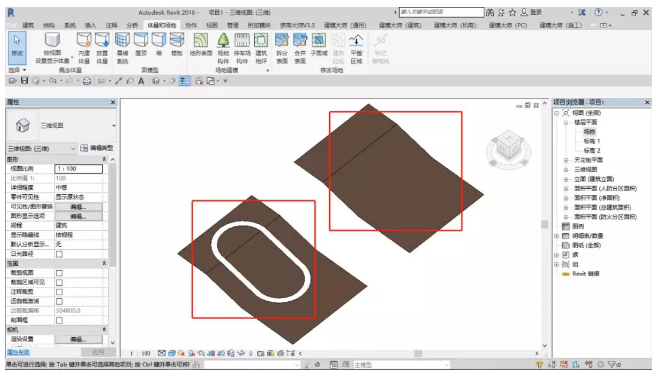Click the 拆分表面 split surface tool
Image resolution: width=660 pixels, height=375 pixels.
(x=282, y=48)
